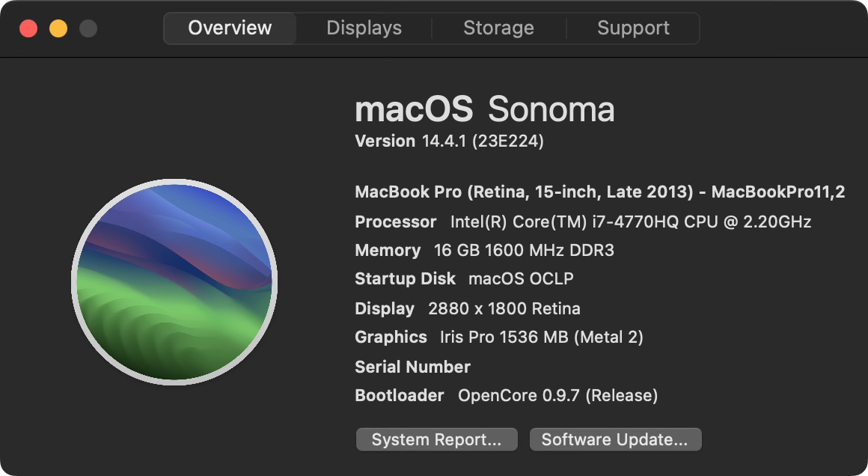868x476 pixels.
Task: Click the disabled gray zoom button
Action: [88, 29]
